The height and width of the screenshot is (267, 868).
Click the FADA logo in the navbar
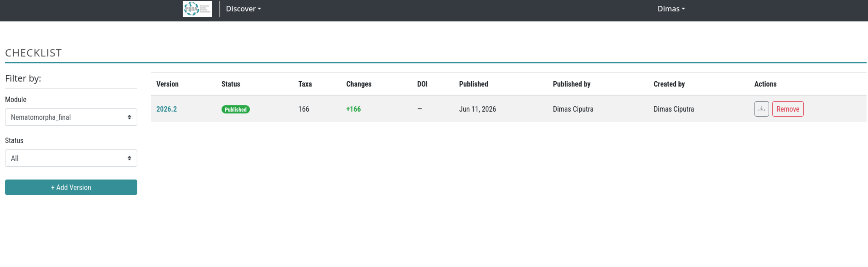[197, 9]
